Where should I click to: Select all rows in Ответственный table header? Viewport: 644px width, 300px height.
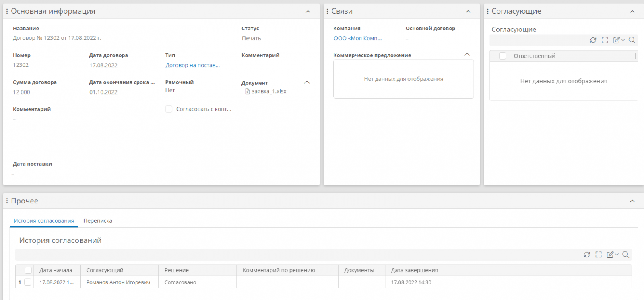click(x=502, y=56)
